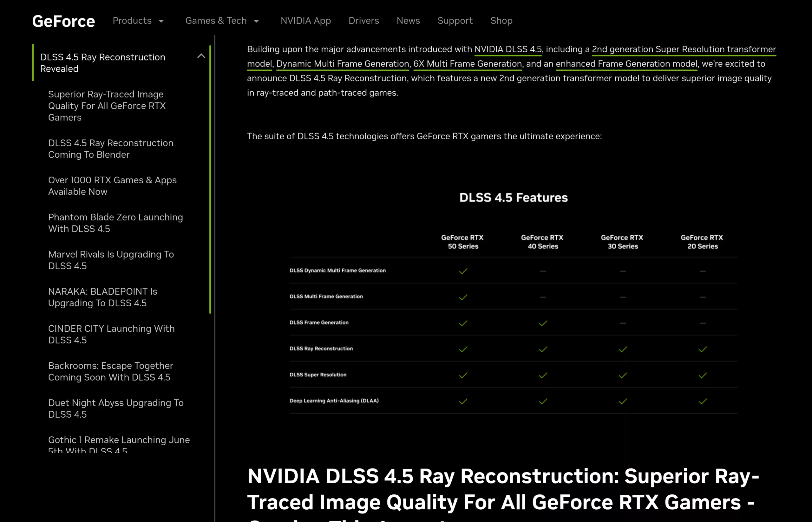Click DLSS Super Resolution row label
The width and height of the screenshot is (812, 522).
[x=318, y=375]
